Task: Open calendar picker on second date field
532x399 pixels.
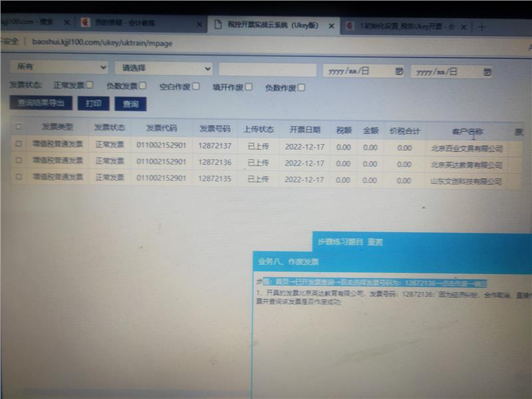Action: click(x=487, y=72)
